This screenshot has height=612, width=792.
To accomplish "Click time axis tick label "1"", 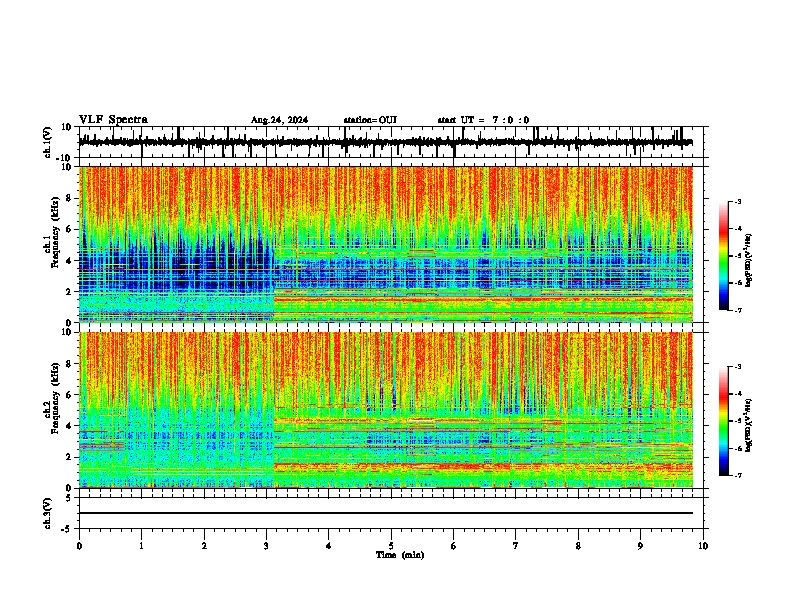I will [141, 546].
